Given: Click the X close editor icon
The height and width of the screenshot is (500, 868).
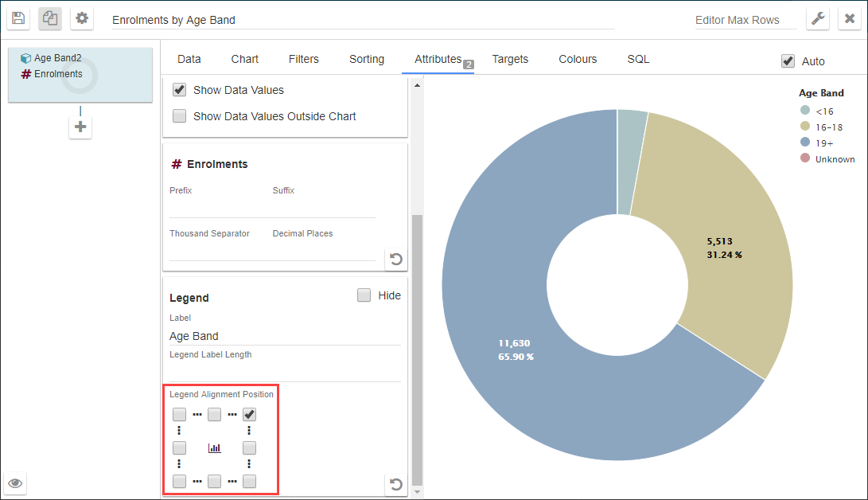Looking at the screenshot, I should pos(850,19).
